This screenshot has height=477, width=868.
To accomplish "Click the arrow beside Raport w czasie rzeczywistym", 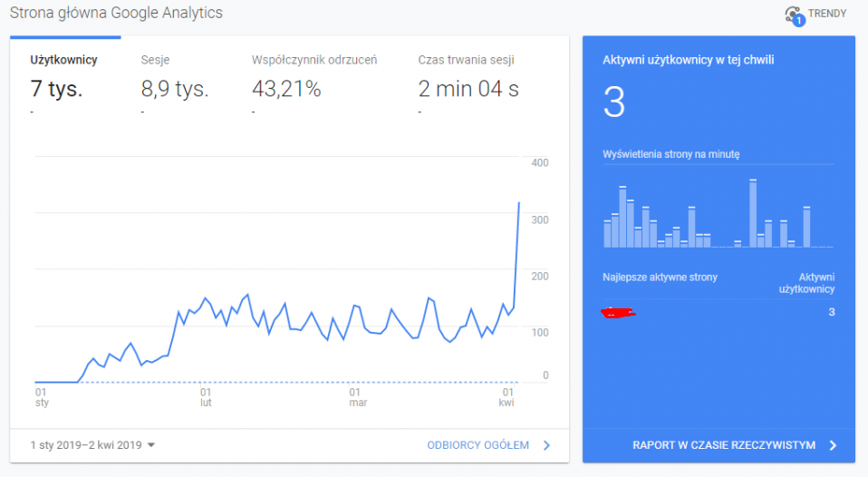I will click(x=833, y=445).
